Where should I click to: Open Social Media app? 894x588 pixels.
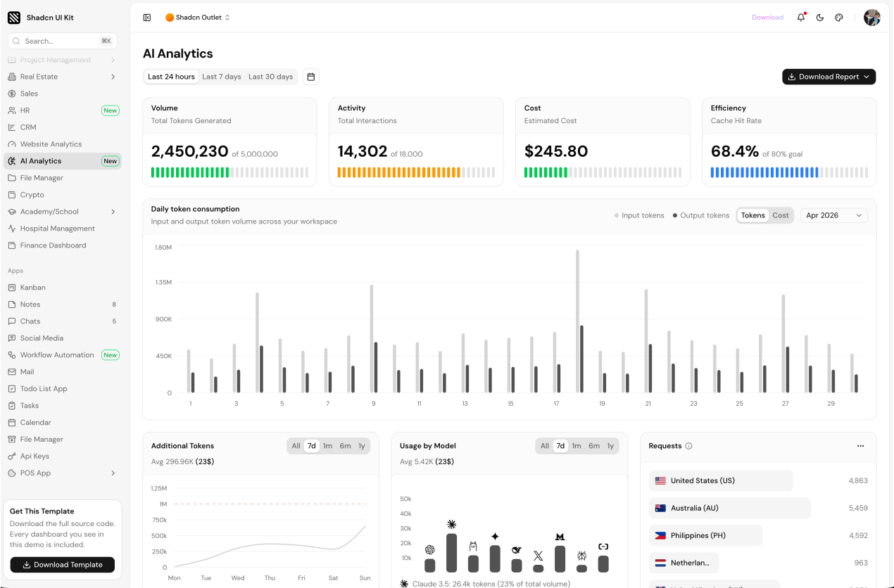63,338
